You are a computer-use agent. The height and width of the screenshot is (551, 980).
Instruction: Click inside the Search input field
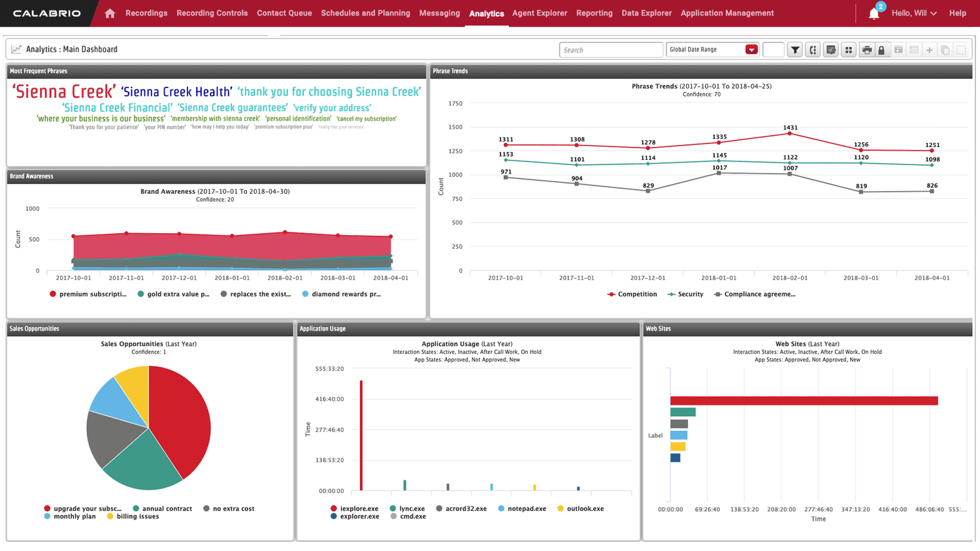click(610, 49)
